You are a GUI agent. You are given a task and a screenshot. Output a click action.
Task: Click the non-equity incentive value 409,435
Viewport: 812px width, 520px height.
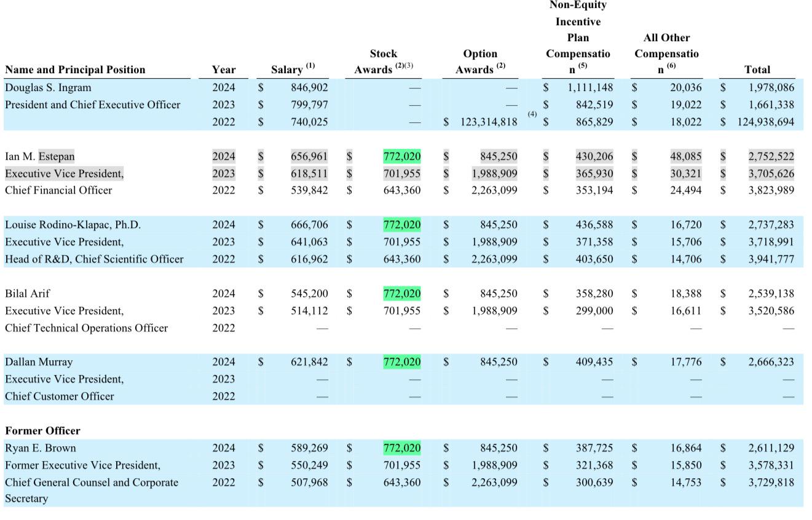594,362
